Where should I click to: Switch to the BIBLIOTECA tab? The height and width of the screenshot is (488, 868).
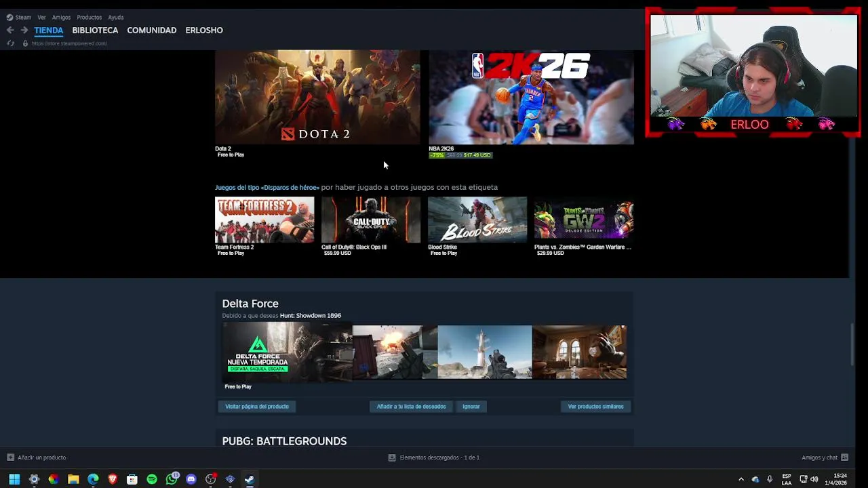[95, 30]
